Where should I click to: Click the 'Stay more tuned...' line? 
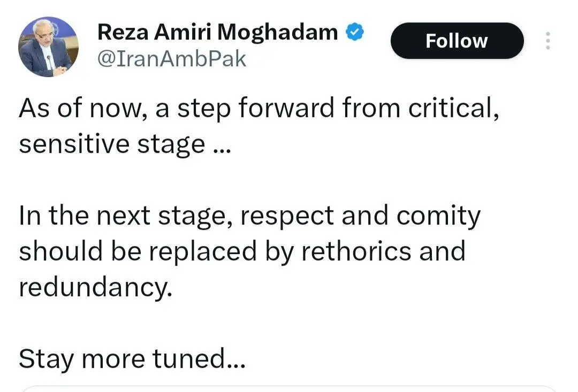click(x=132, y=358)
